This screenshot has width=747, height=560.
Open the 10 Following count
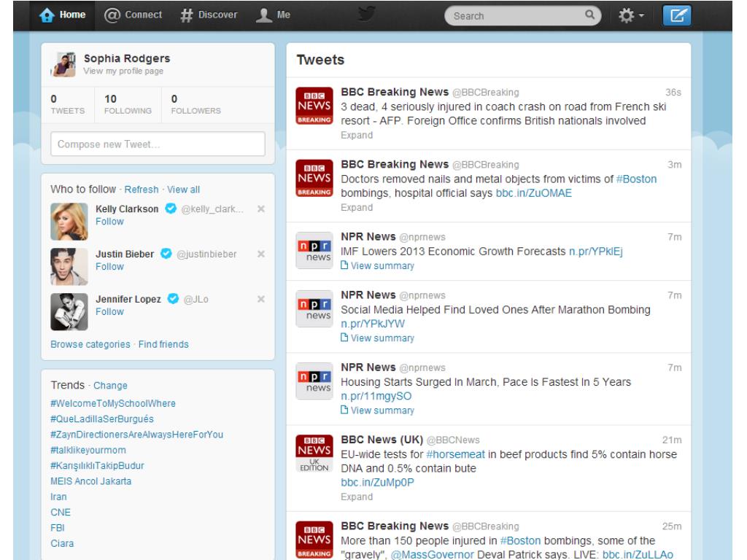[x=128, y=104]
